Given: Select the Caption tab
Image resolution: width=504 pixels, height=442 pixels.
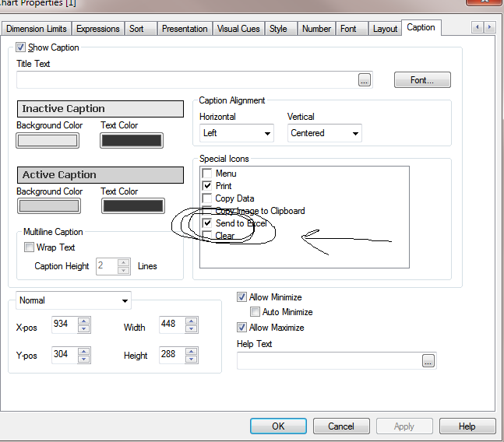Looking at the screenshot, I should [x=421, y=27].
